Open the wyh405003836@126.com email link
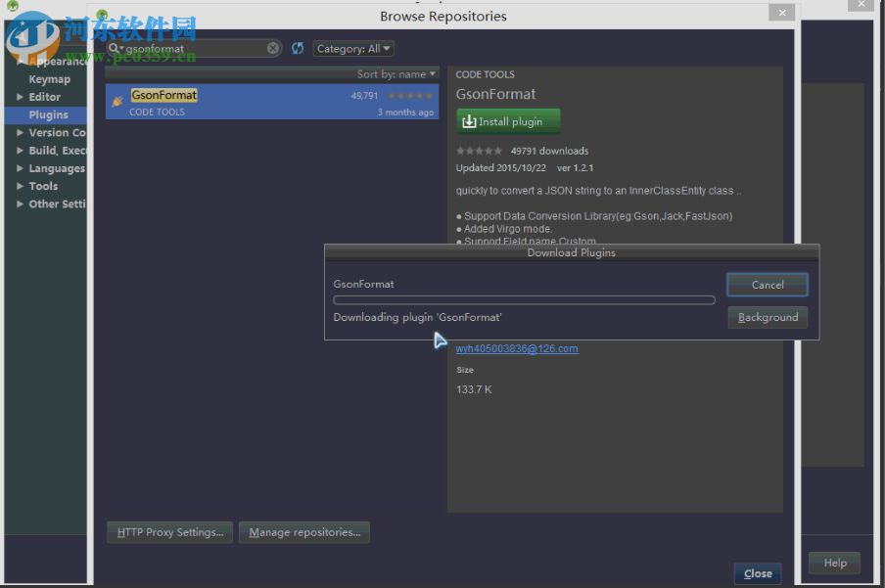 (x=517, y=348)
